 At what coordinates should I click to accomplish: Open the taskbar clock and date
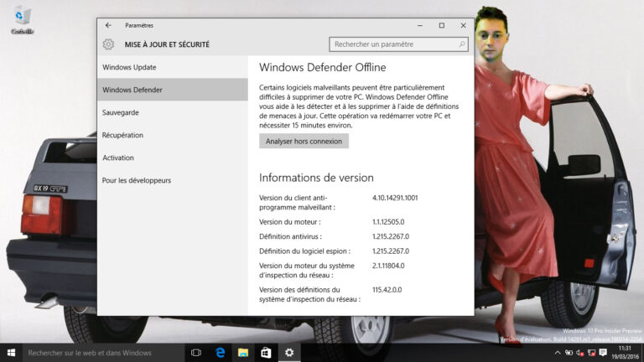pyautogui.click(x=624, y=353)
